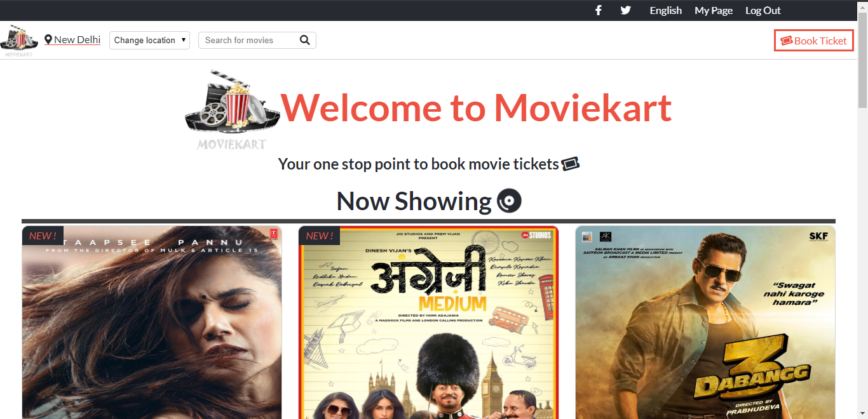Viewport: 868px width, 419px height.
Task: Open the Taapsee Pannu movie poster
Action: pos(152,323)
